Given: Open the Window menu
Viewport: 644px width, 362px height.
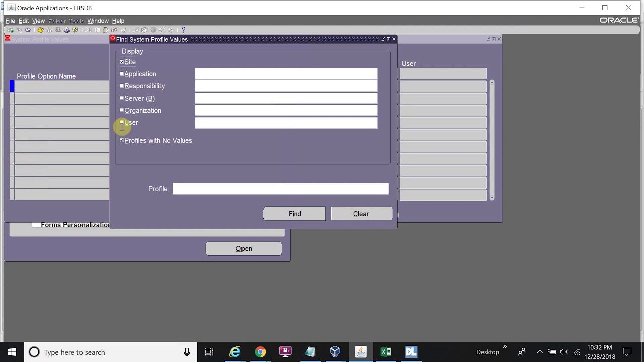Looking at the screenshot, I should pos(98,21).
